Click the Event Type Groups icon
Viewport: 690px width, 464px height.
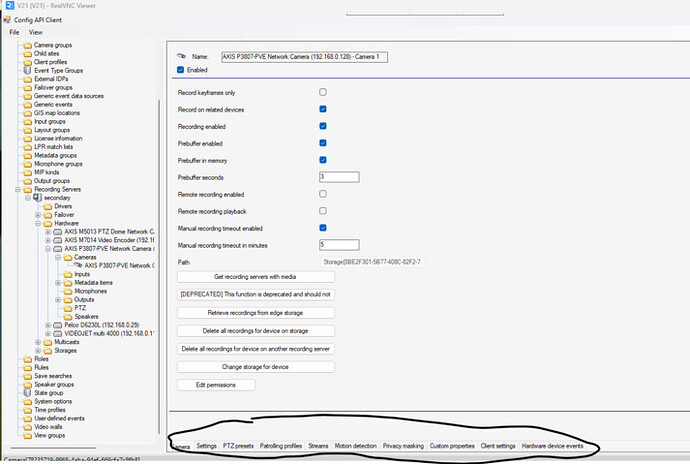tap(27, 72)
